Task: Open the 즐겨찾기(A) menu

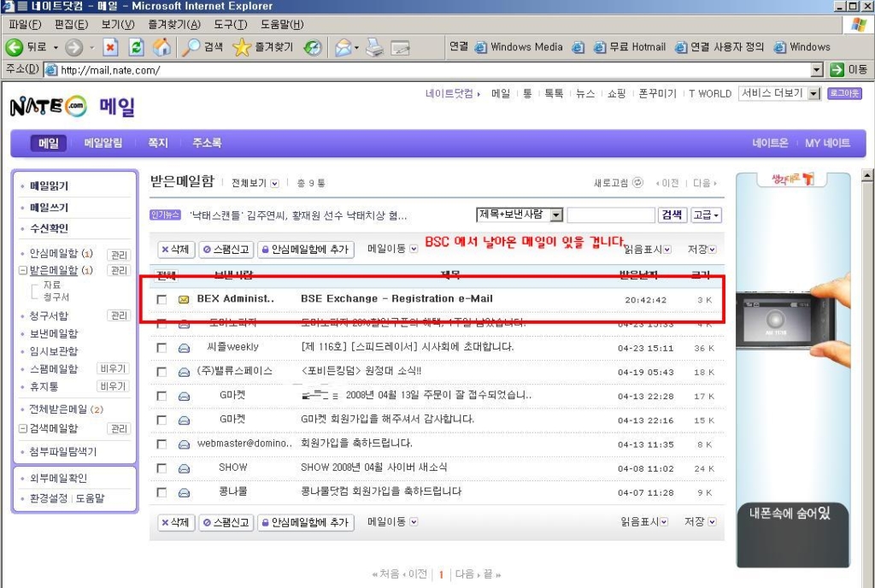Action: [x=174, y=25]
